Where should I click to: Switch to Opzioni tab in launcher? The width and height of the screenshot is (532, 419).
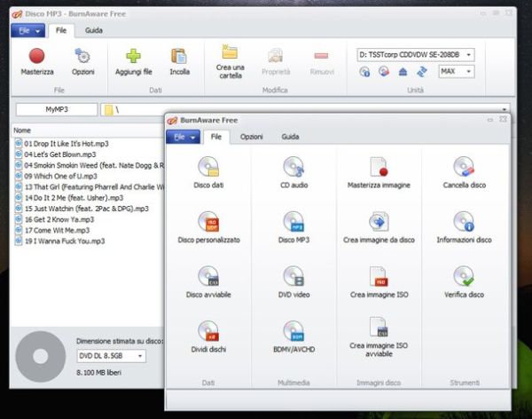pos(252,137)
